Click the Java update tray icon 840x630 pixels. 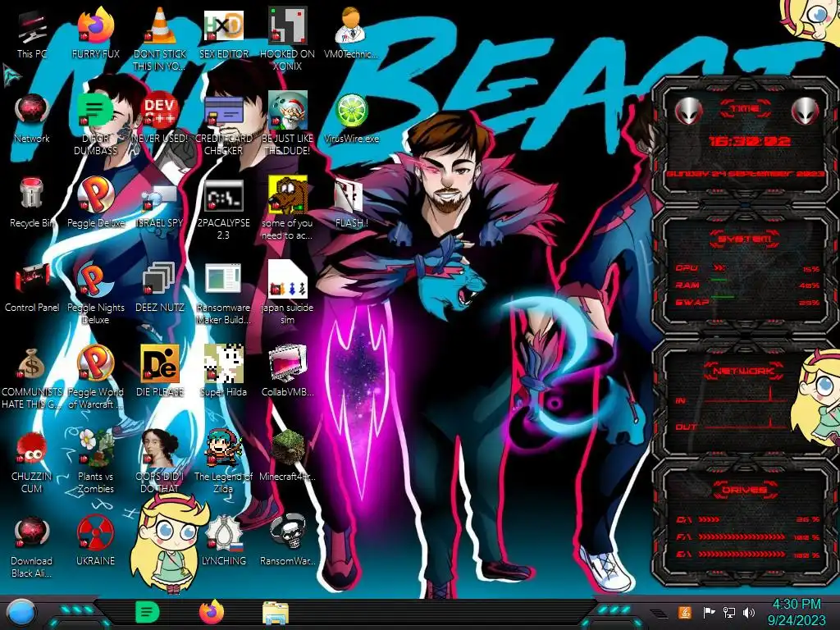685,612
